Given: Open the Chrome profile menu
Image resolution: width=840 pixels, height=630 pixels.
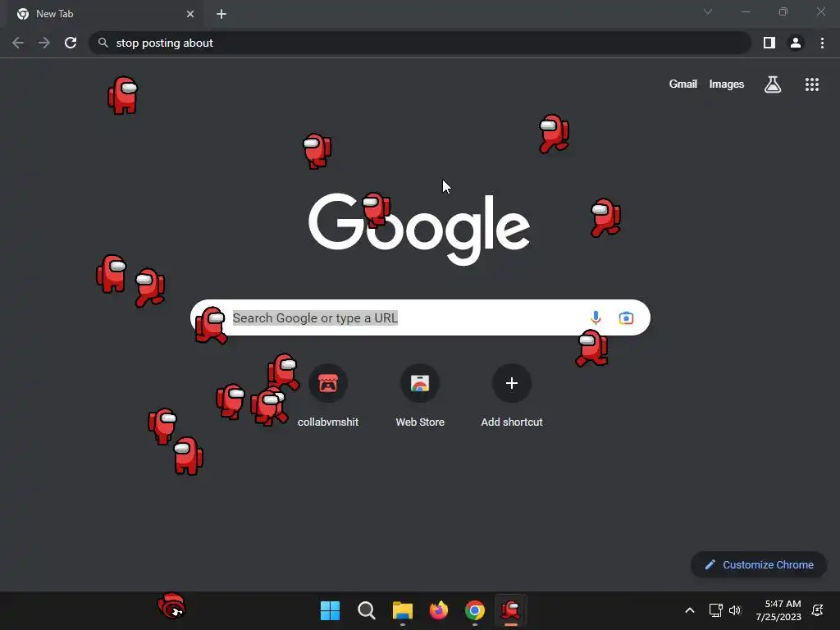Looking at the screenshot, I should tap(796, 43).
